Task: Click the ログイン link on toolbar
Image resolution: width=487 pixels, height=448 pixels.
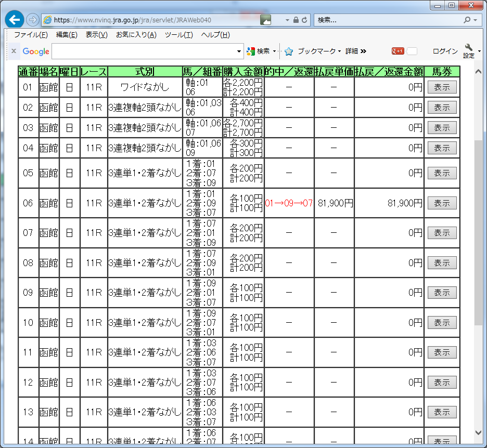Action: 445,51
